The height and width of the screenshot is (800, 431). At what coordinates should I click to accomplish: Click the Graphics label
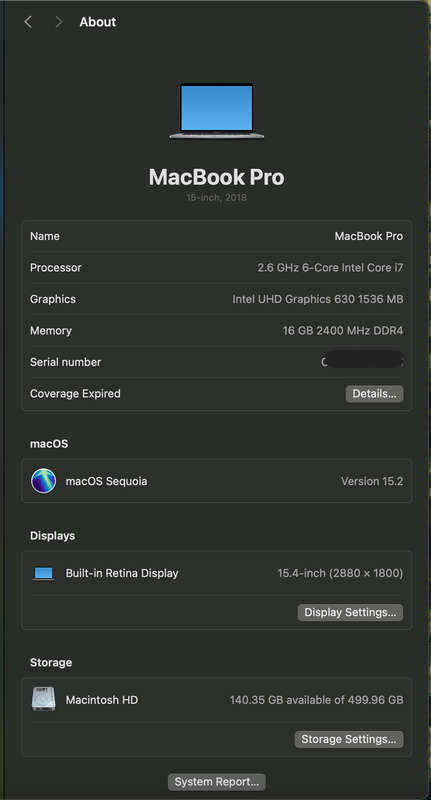click(53, 299)
